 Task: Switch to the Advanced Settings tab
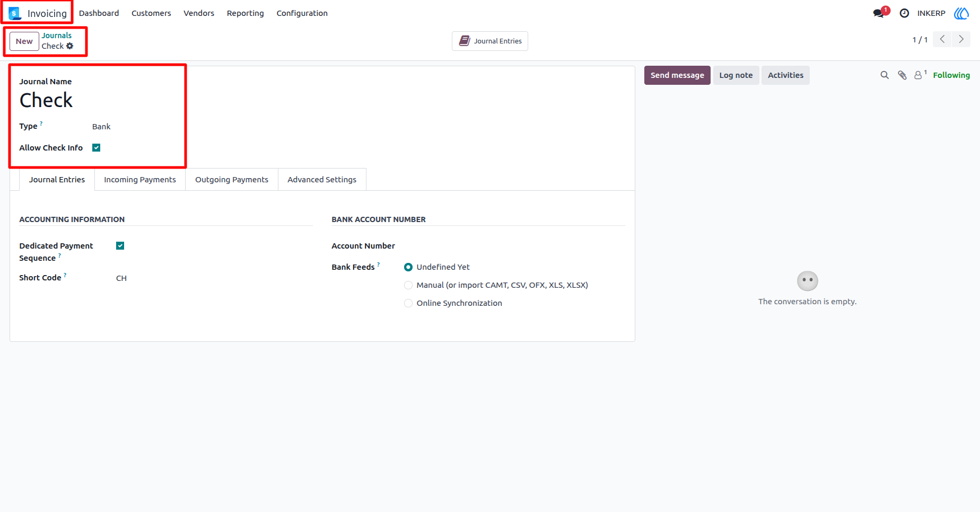pyautogui.click(x=322, y=180)
